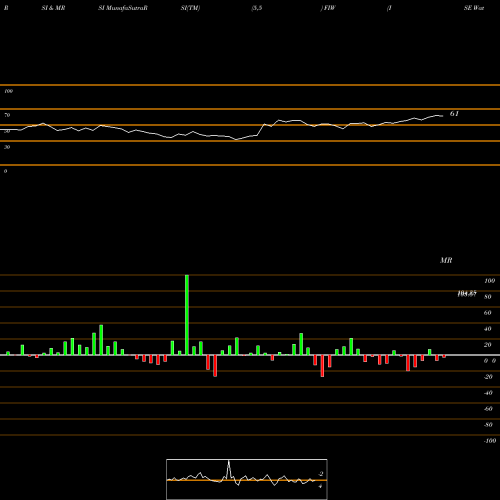Select the MR panel title label

coord(446,260)
